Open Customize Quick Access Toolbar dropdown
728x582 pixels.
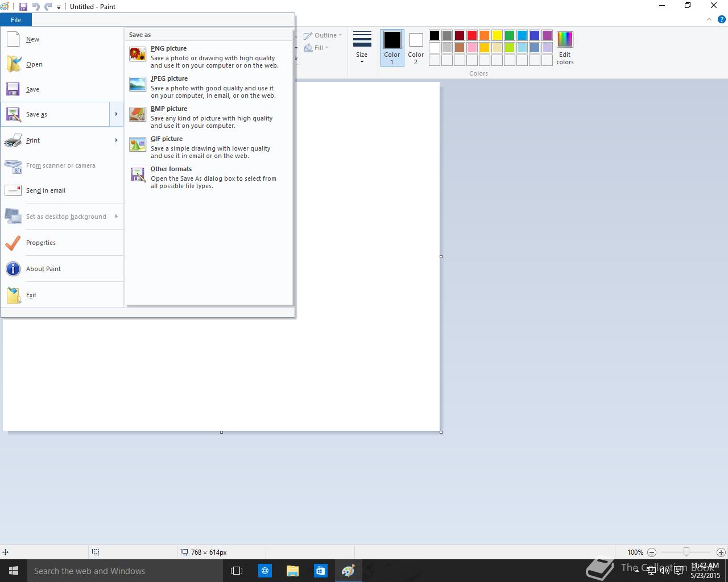coord(59,7)
